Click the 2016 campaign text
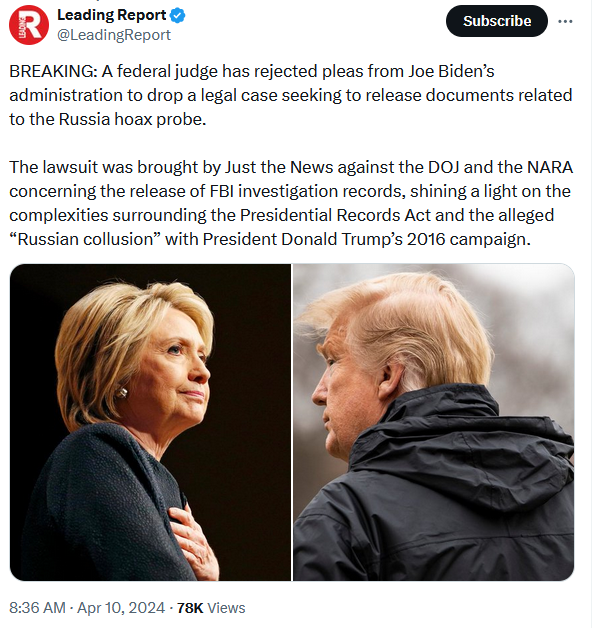 coord(469,240)
